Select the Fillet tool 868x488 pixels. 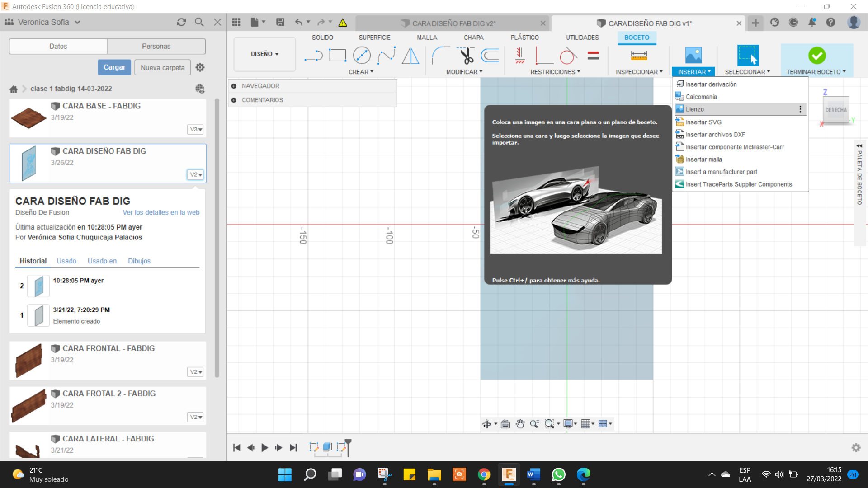click(x=441, y=56)
